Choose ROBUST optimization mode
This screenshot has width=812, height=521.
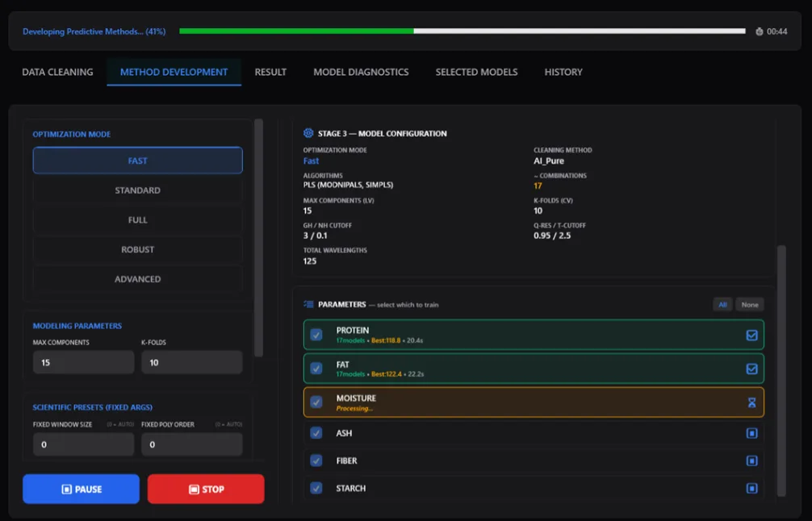click(x=138, y=249)
